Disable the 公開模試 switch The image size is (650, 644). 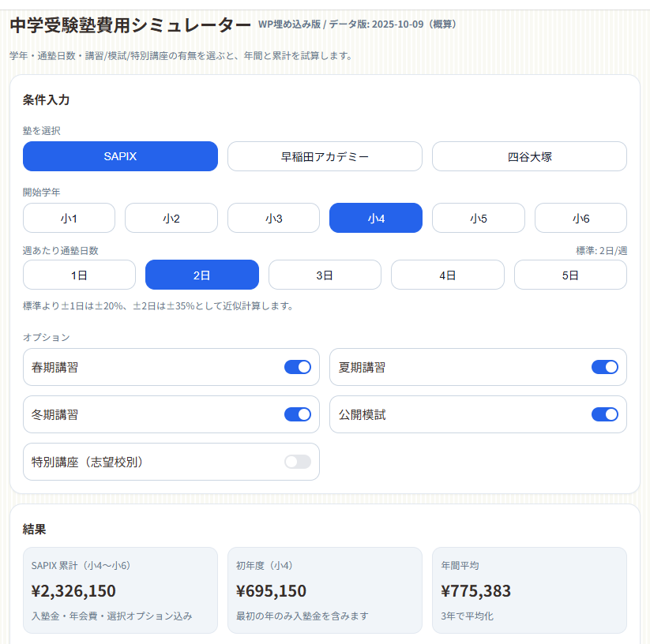click(604, 414)
